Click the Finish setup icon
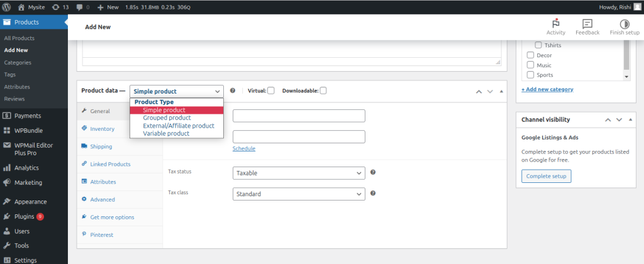The image size is (644, 264). pyautogui.click(x=625, y=24)
